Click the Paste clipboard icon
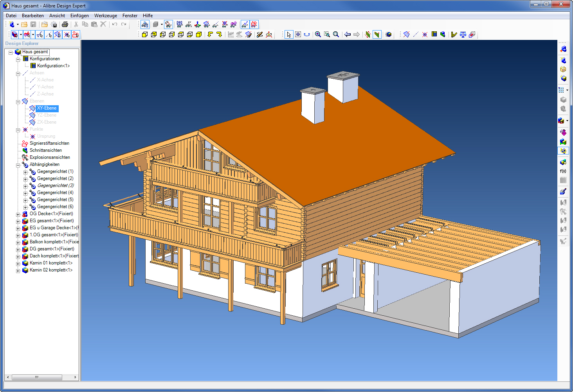The width and height of the screenshot is (573, 392). 94,24
